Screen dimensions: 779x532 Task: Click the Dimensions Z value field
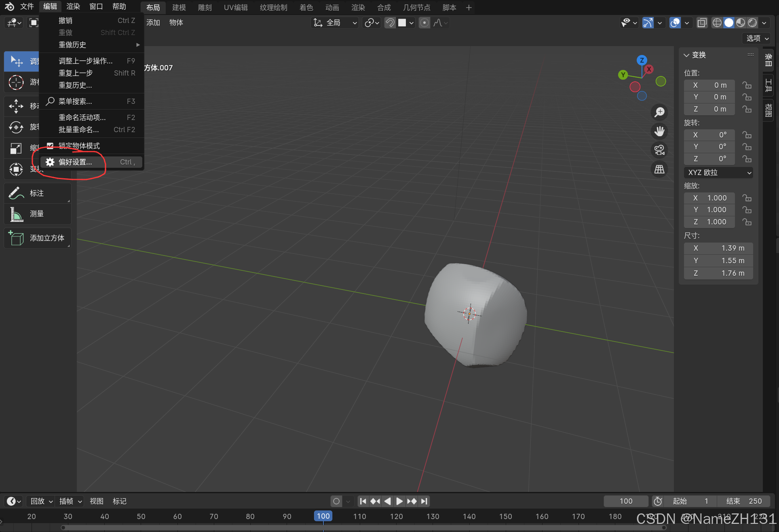pos(718,273)
